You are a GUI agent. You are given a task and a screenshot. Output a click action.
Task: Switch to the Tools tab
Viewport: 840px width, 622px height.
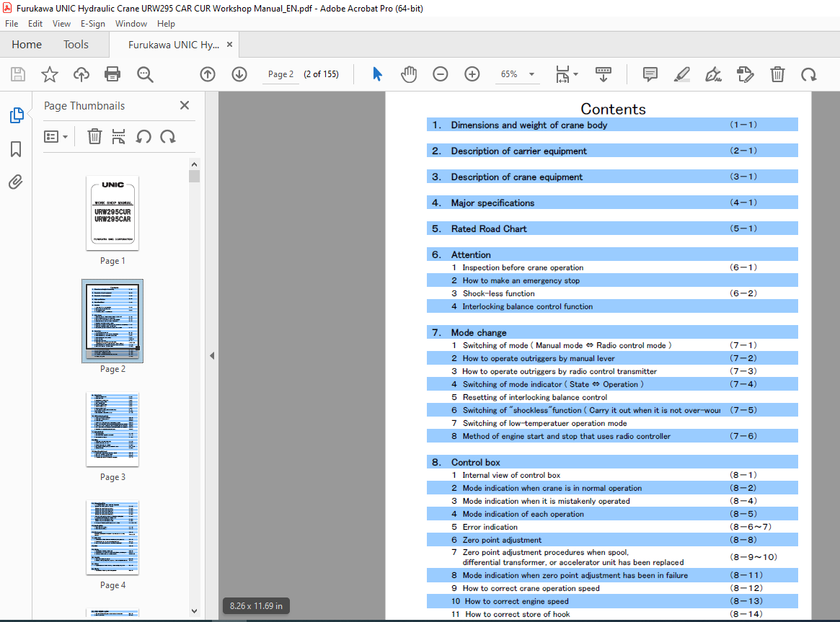pyautogui.click(x=76, y=45)
